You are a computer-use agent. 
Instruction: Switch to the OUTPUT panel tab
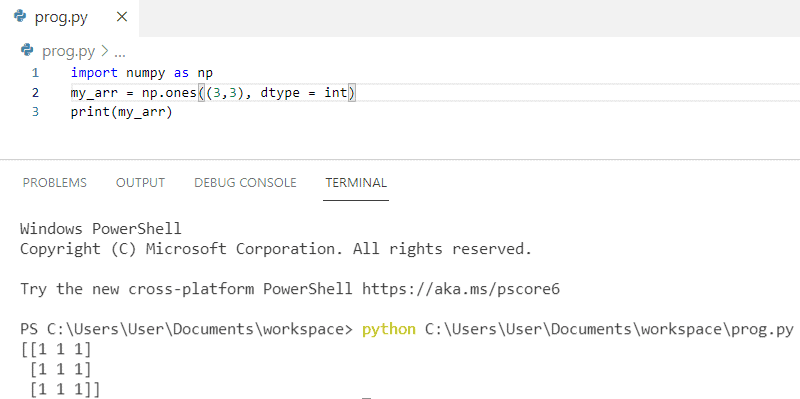coord(140,183)
